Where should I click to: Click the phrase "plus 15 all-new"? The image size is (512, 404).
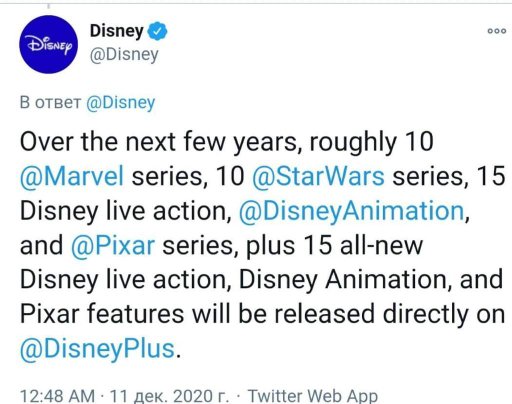334,246
